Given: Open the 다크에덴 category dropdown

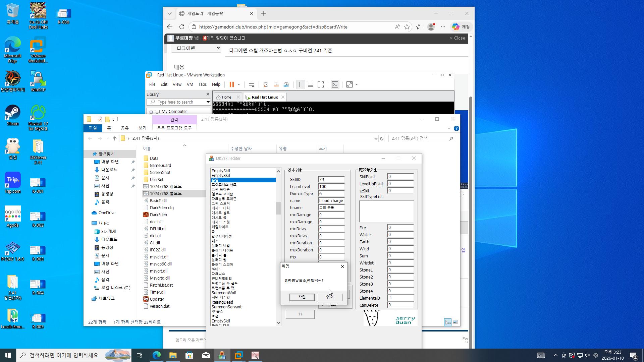Looking at the screenshot, I should point(196,48).
